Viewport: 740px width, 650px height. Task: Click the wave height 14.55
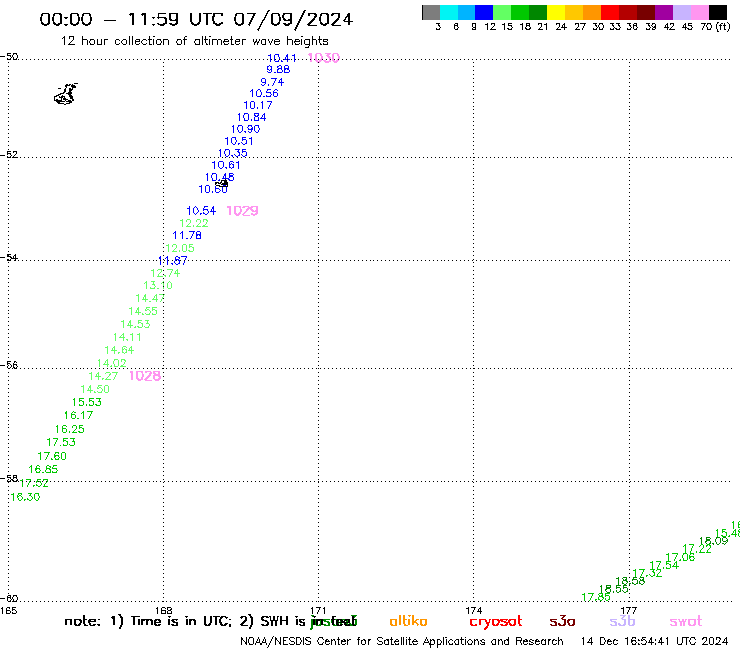(143, 311)
